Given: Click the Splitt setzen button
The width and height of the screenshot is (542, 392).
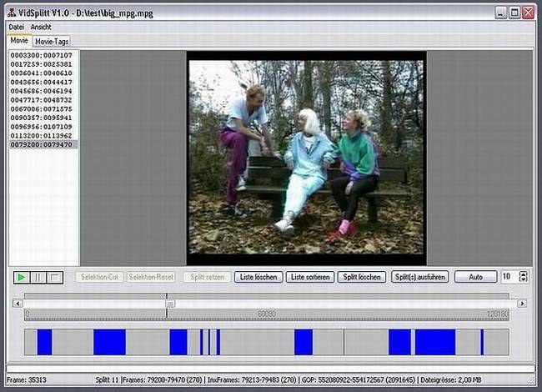Looking at the screenshot, I should 207,277.
